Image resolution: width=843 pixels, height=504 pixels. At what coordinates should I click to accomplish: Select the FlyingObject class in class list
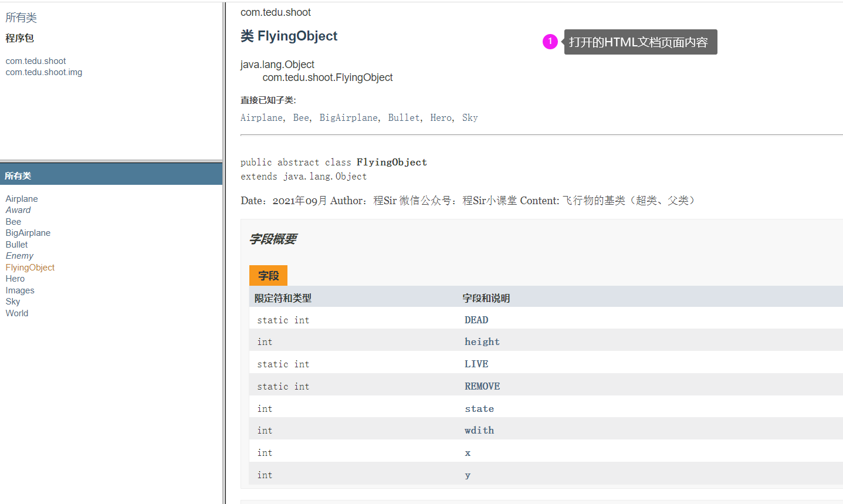30,268
